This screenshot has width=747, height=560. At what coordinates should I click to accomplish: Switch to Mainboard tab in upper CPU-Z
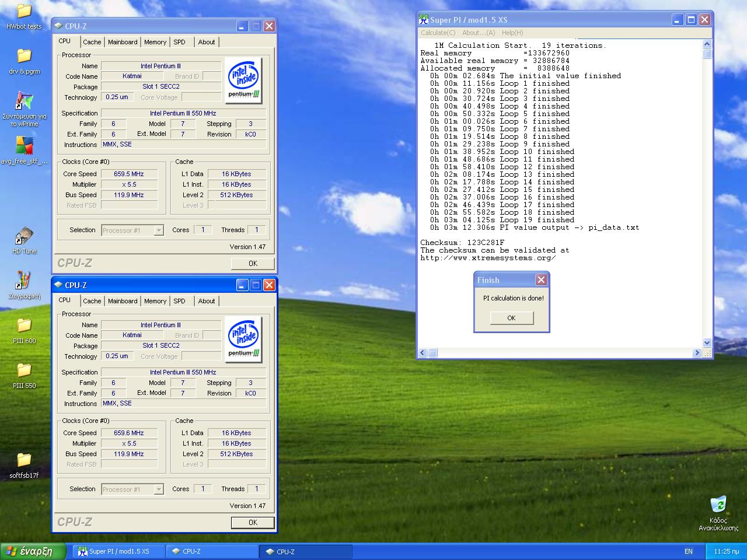(123, 42)
